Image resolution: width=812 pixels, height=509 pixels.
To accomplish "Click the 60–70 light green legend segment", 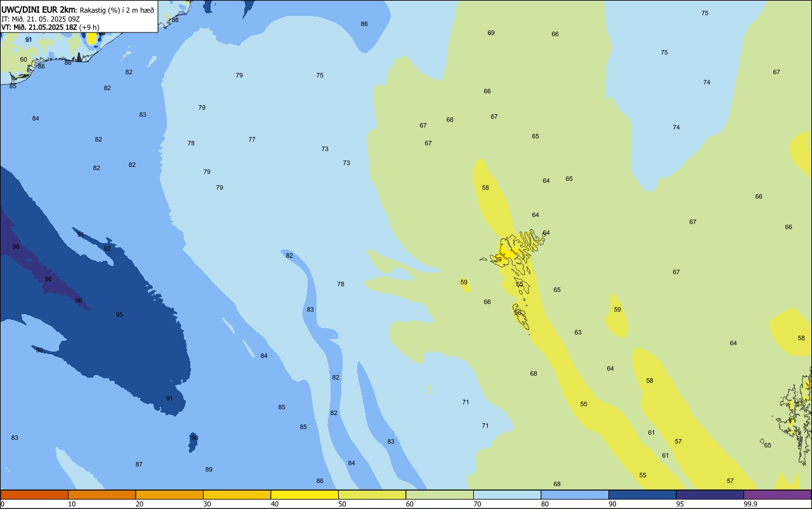I will [x=440, y=494].
